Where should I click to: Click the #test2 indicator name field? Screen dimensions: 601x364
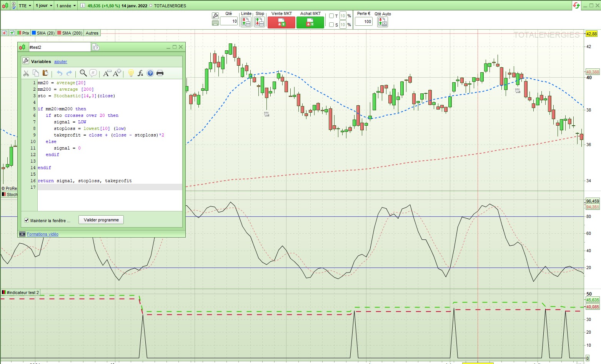[59, 47]
